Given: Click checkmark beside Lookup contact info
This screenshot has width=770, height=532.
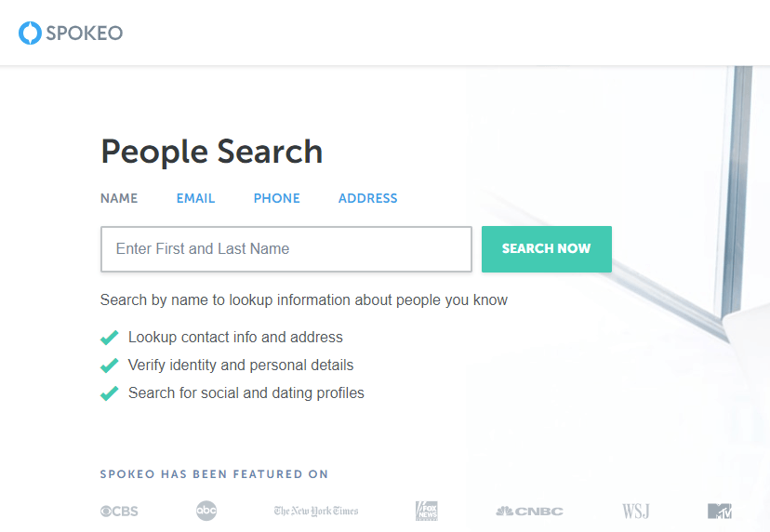Looking at the screenshot, I should [x=109, y=338].
